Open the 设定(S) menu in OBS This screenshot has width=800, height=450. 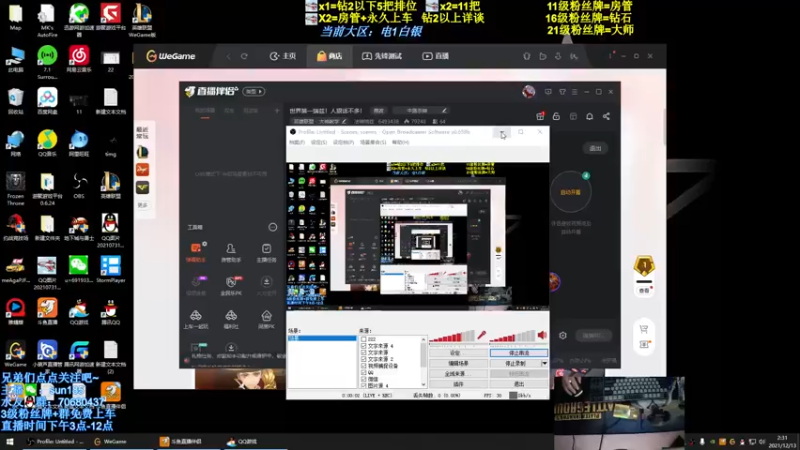[x=319, y=142]
